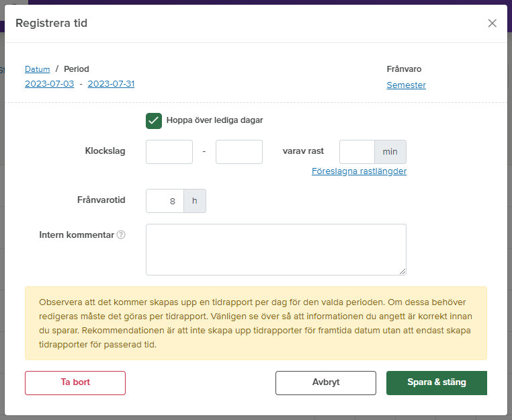Image resolution: width=512 pixels, height=420 pixels.
Task: Select the Period option label
Action: [77, 69]
